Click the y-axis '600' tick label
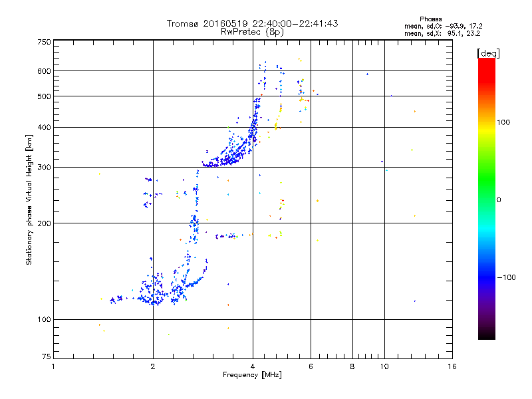532x399 pixels. [x=44, y=71]
